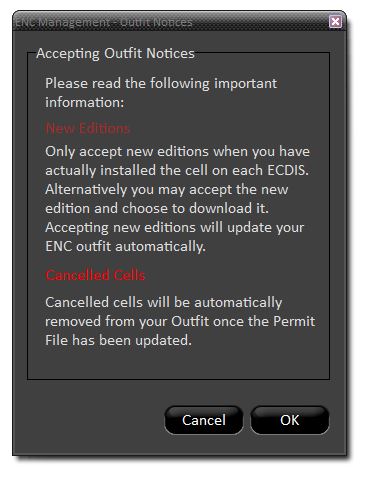
Task: Dismiss the dialog with Cancel
Action: (x=204, y=420)
